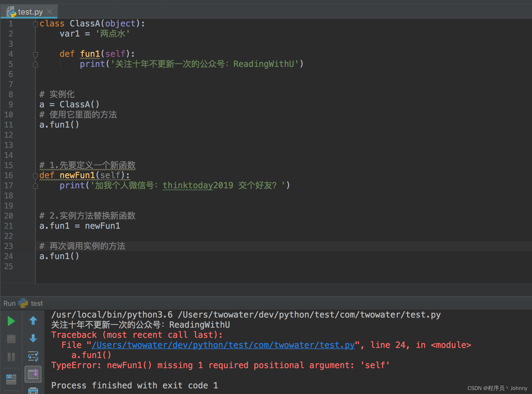Viewport: 532px width, 394px height.
Task: Click the Restore layout icon in Run toolbar
Action: point(11,379)
